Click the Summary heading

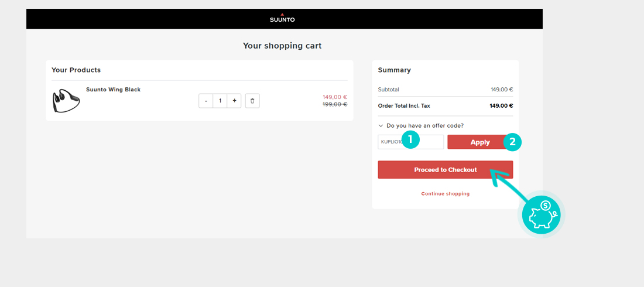click(x=394, y=70)
